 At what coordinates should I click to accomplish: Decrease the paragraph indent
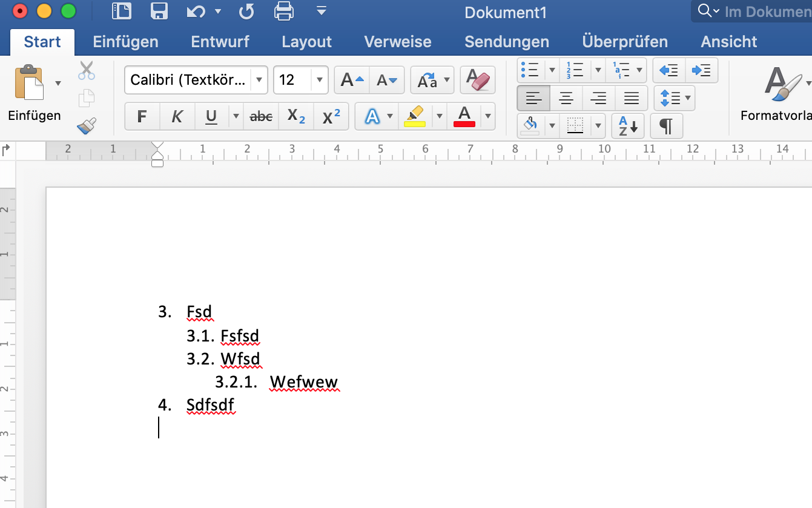(668, 70)
